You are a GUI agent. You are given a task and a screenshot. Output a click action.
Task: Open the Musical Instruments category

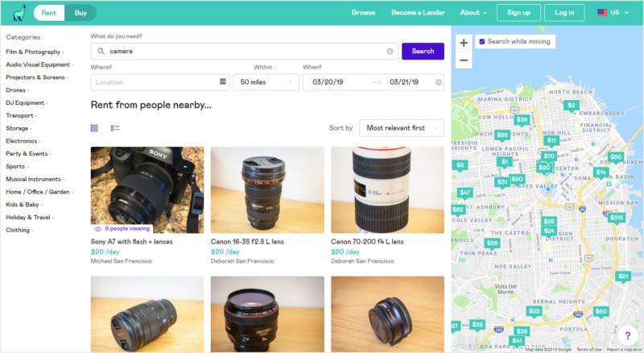(35, 179)
